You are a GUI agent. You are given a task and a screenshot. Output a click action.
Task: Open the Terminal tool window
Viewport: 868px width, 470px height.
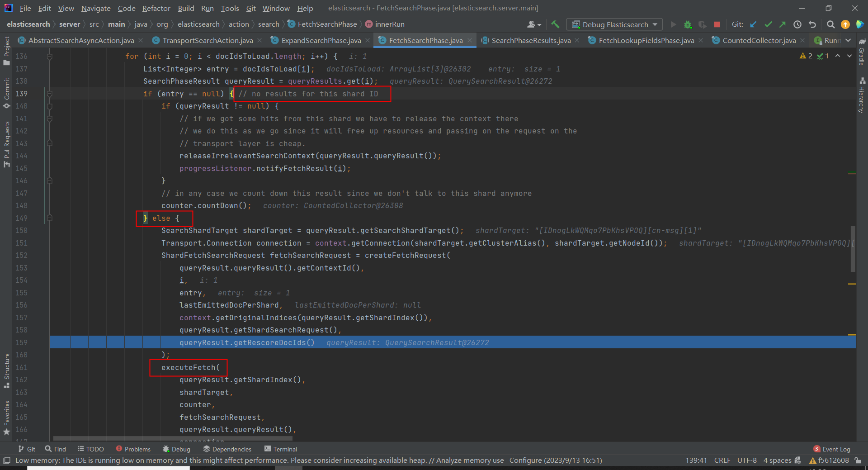point(281,449)
